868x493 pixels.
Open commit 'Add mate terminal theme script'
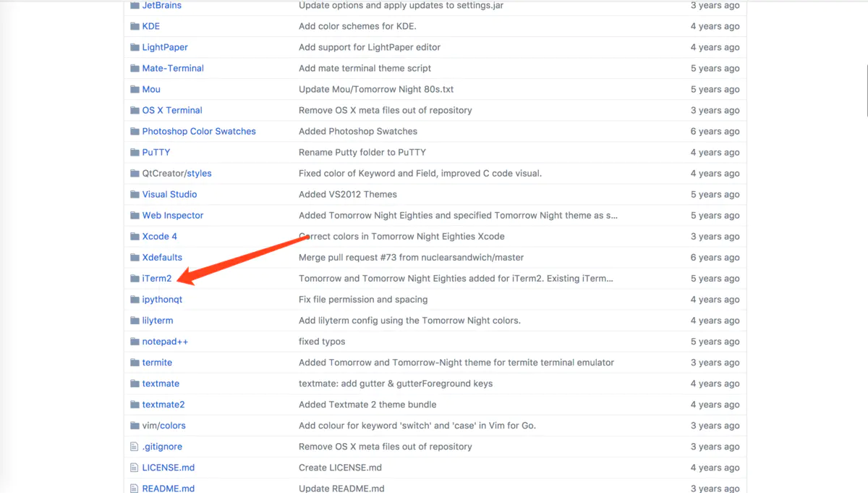(x=365, y=68)
